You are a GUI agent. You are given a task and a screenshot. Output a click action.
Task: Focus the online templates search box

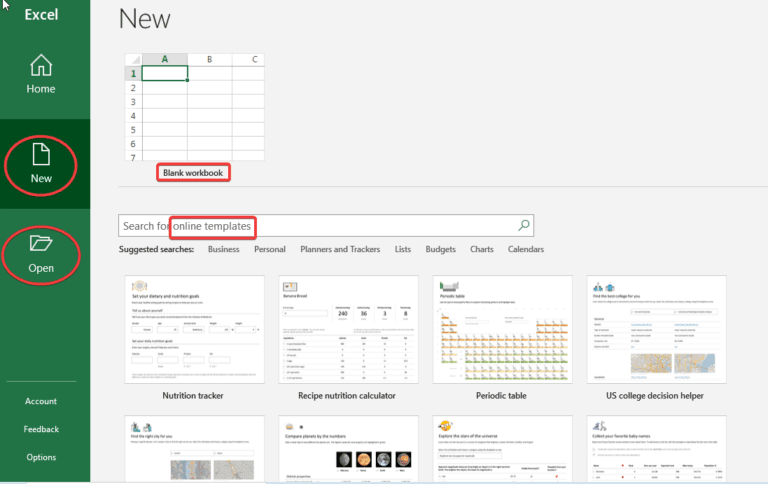tap(326, 226)
